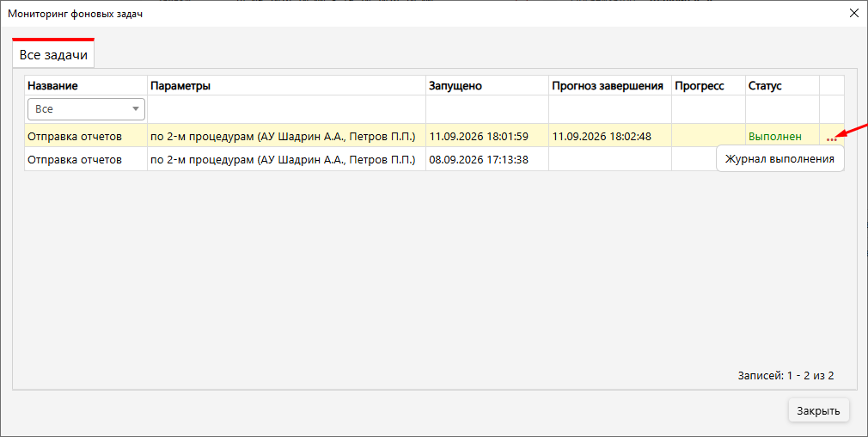
Task: Choose Журнал выполнения from the popup menu
Action: click(x=779, y=159)
